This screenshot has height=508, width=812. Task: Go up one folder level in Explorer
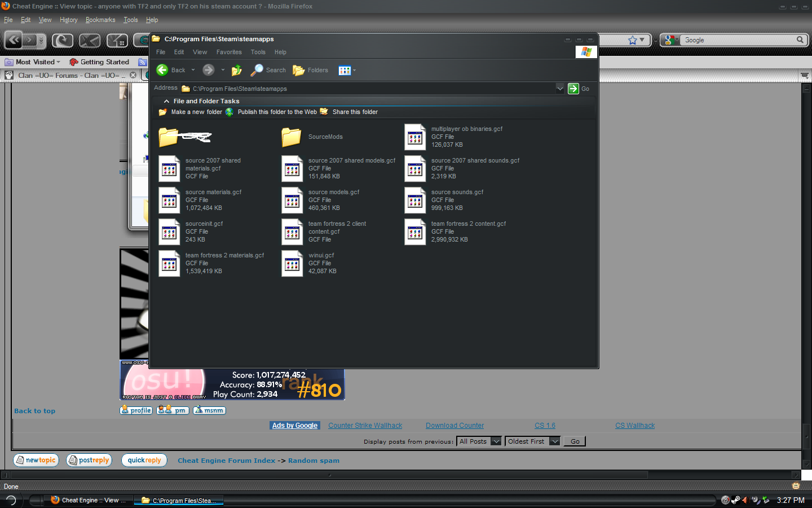237,70
